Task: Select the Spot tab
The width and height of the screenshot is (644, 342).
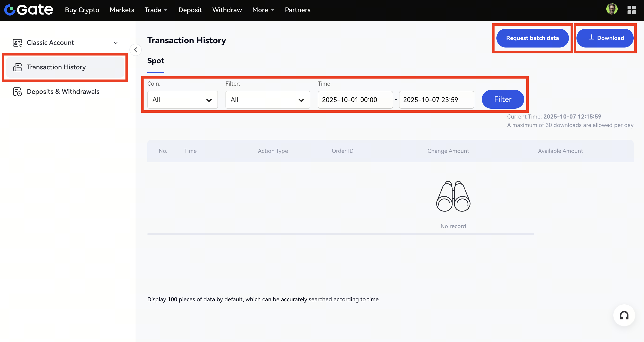Action: click(x=156, y=61)
